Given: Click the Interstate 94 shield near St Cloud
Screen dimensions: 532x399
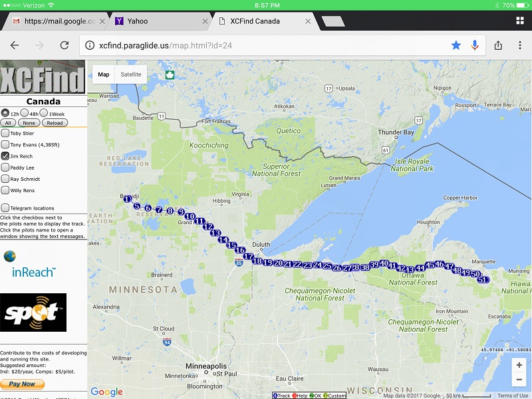Looking at the screenshot, I should coord(167,342).
